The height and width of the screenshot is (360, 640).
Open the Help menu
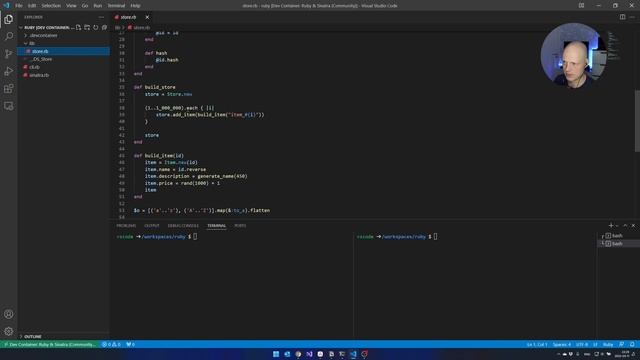click(x=136, y=6)
